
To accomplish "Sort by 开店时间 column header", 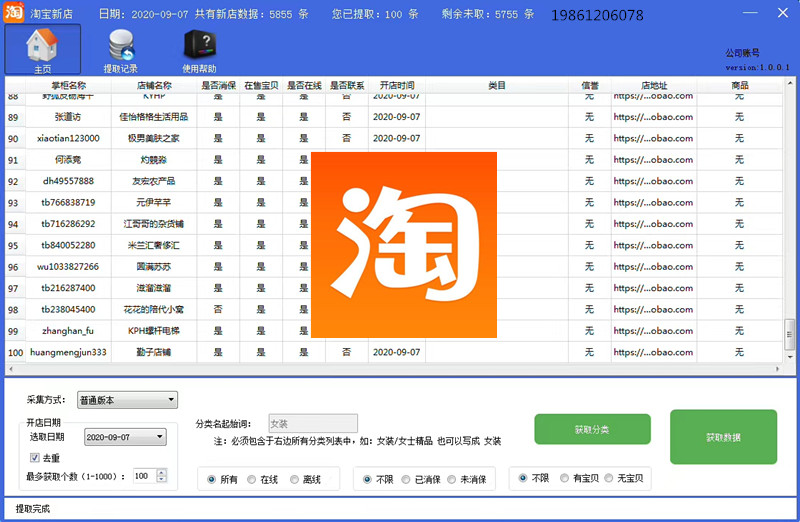I will 397,85.
